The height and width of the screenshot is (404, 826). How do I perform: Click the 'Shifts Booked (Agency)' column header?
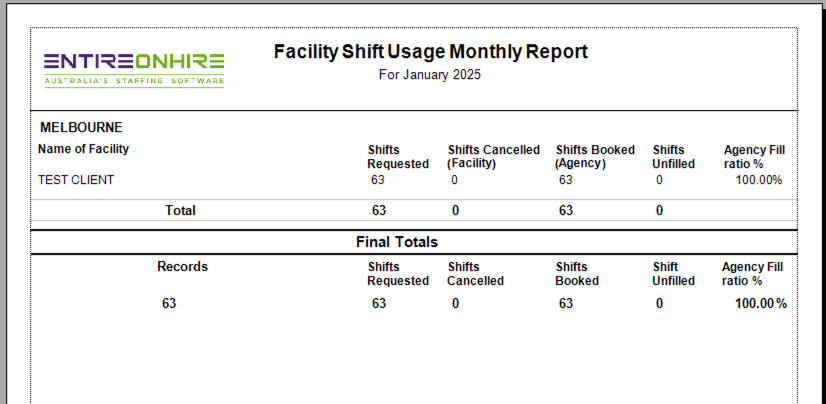pos(595,156)
